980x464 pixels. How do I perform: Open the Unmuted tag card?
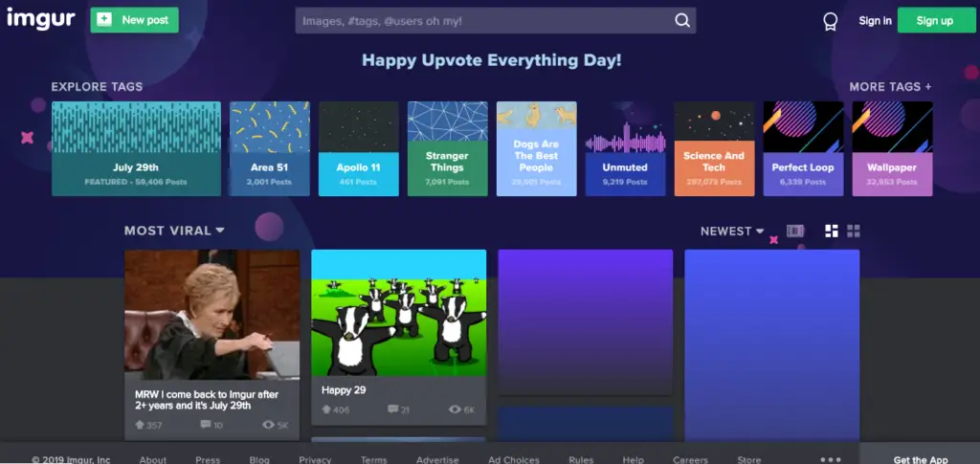[625, 148]
